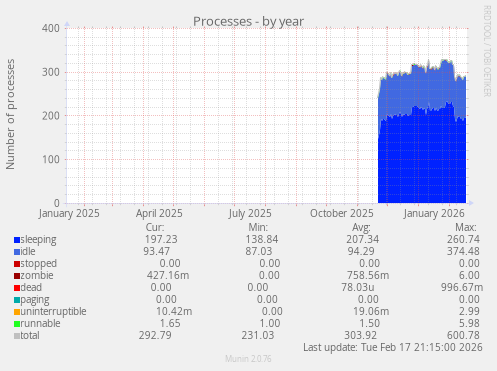Select sleeping average value 207.34
Screen dimensions: 497x371
point(363,239)
